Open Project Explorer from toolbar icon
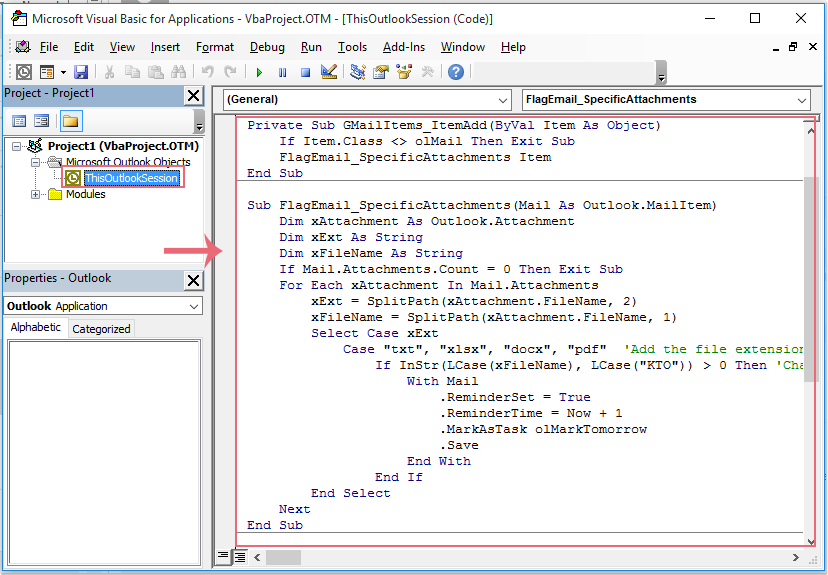 tap(358, 72)
